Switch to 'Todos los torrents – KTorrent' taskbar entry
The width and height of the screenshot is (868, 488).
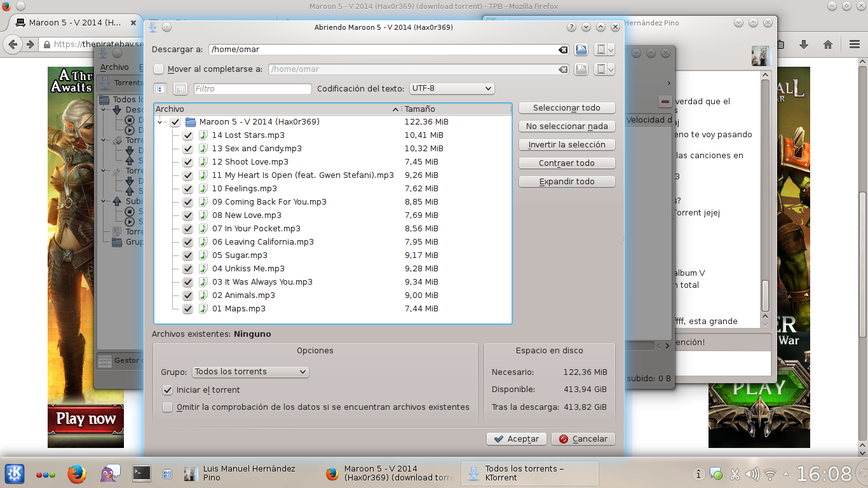tap(529, 473)
